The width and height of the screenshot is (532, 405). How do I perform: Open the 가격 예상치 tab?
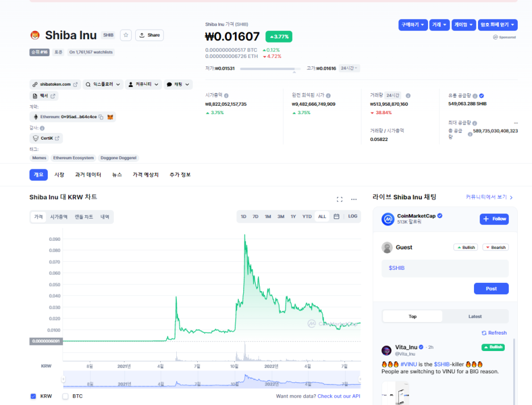tap(146, 175)
